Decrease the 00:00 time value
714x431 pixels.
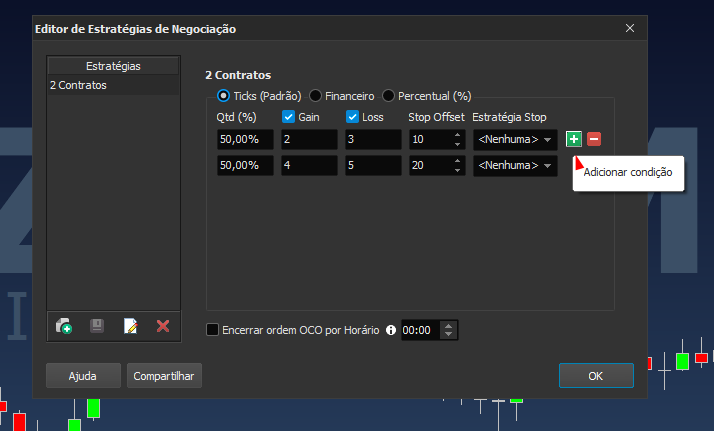(449, 335)
